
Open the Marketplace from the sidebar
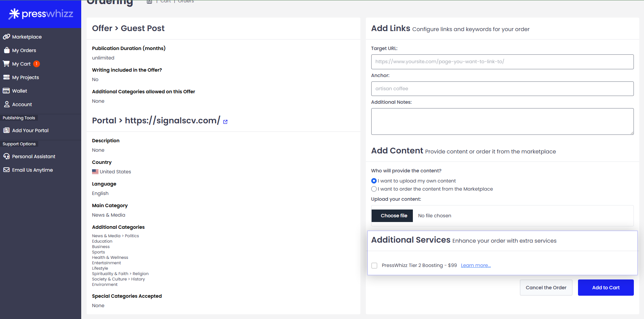pyautogui.click(x=26, y=36)
